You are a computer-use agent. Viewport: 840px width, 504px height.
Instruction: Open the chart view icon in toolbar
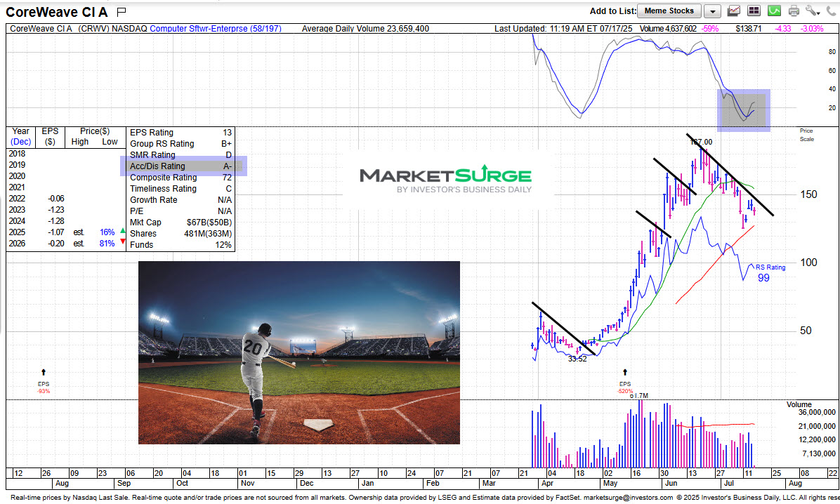[x=734, y=11]
